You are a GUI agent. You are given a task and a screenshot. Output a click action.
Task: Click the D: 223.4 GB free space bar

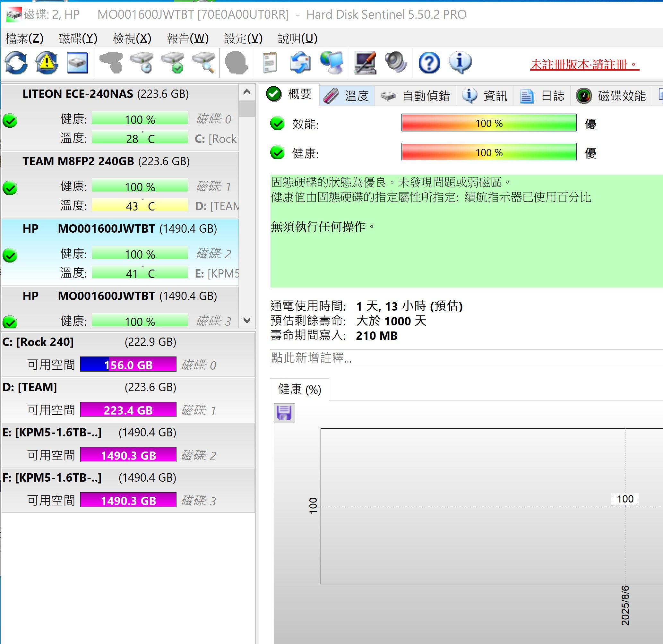tap(128, 410)
